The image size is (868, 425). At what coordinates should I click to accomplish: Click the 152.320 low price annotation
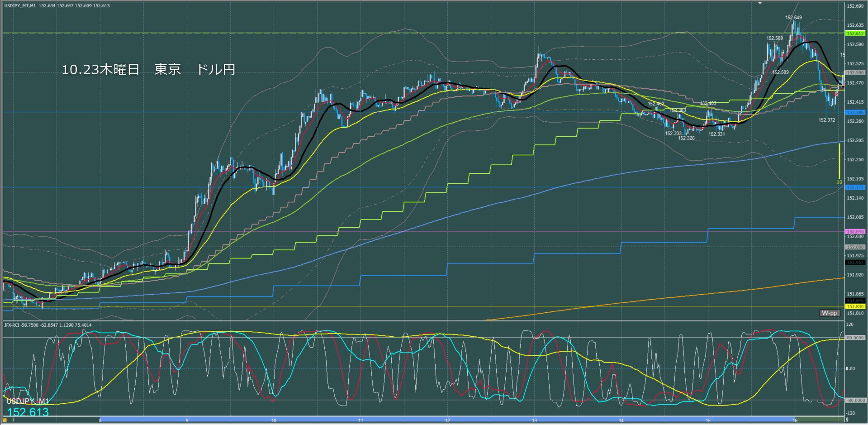point(686,138)
